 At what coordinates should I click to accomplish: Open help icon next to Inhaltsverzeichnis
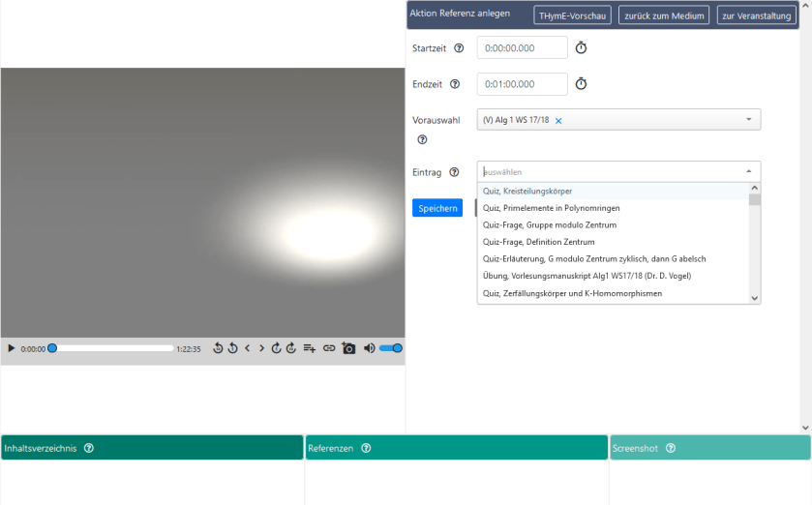(89, 448)
